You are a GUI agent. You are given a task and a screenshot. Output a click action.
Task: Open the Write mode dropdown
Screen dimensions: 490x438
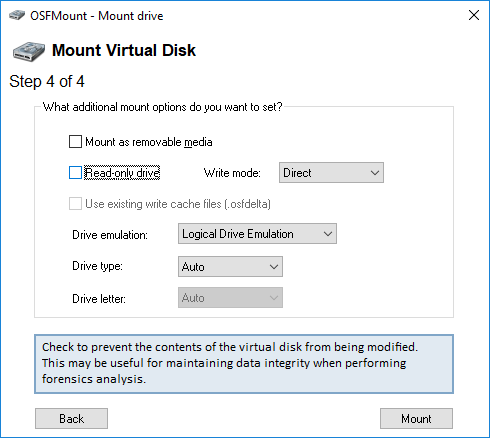click(x=331, y=173)
